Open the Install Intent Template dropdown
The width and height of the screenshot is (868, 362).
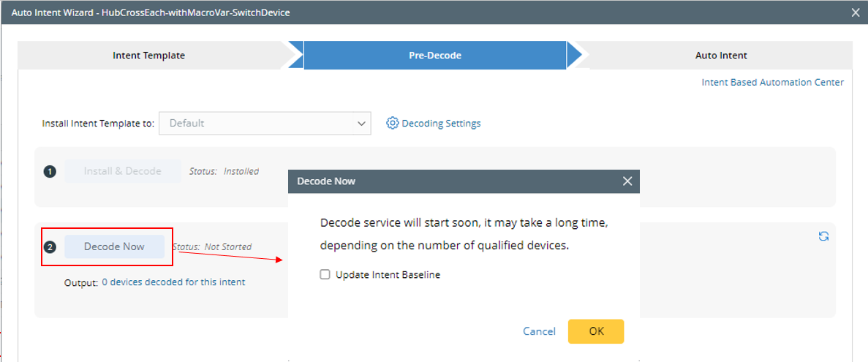(265, 124)
